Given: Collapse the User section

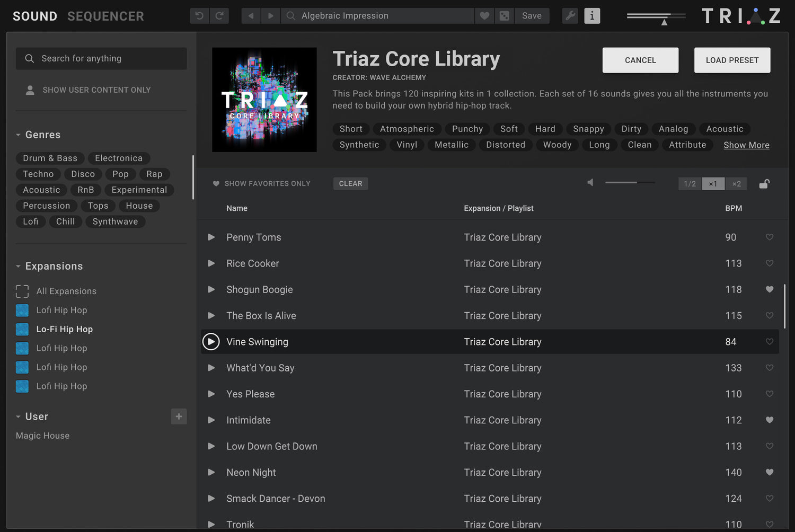Looking at the screenshot, I should (19, 417).
